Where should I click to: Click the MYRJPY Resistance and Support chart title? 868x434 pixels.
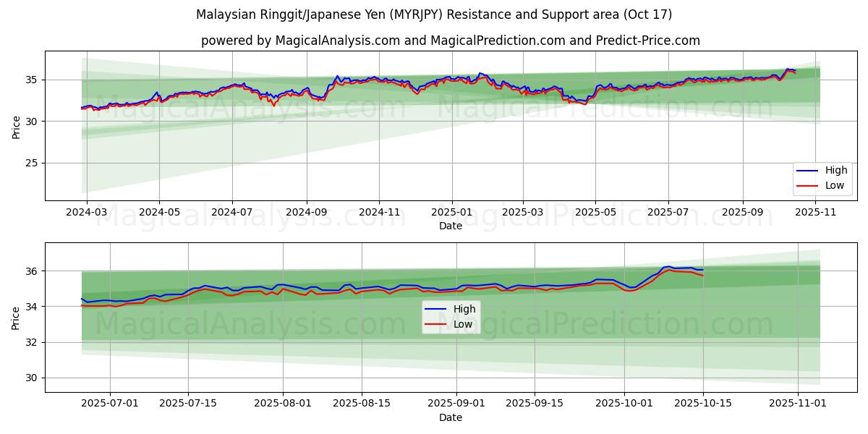click(x=433, y=14)
